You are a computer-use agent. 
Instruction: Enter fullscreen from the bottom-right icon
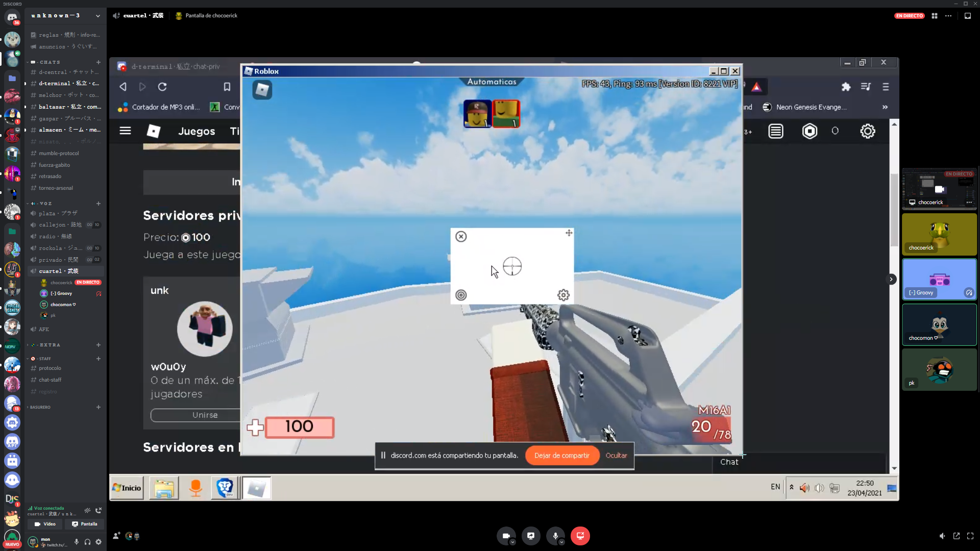970,536
